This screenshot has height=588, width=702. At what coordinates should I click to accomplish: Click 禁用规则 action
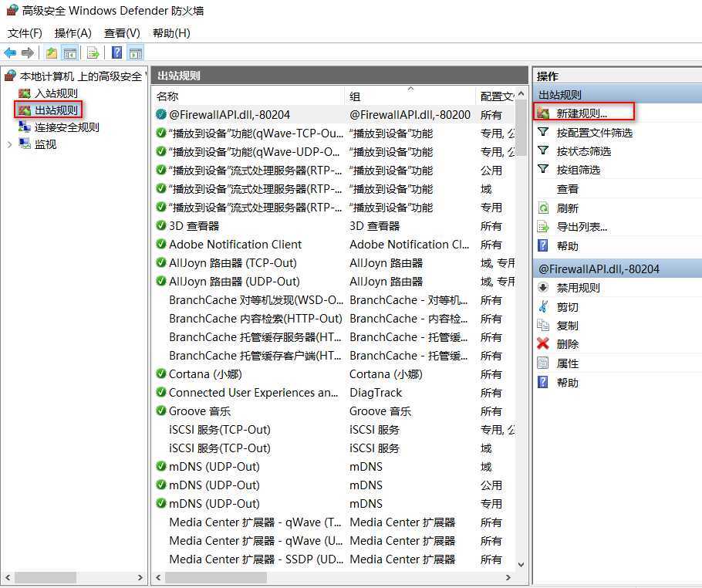(578, 288)
